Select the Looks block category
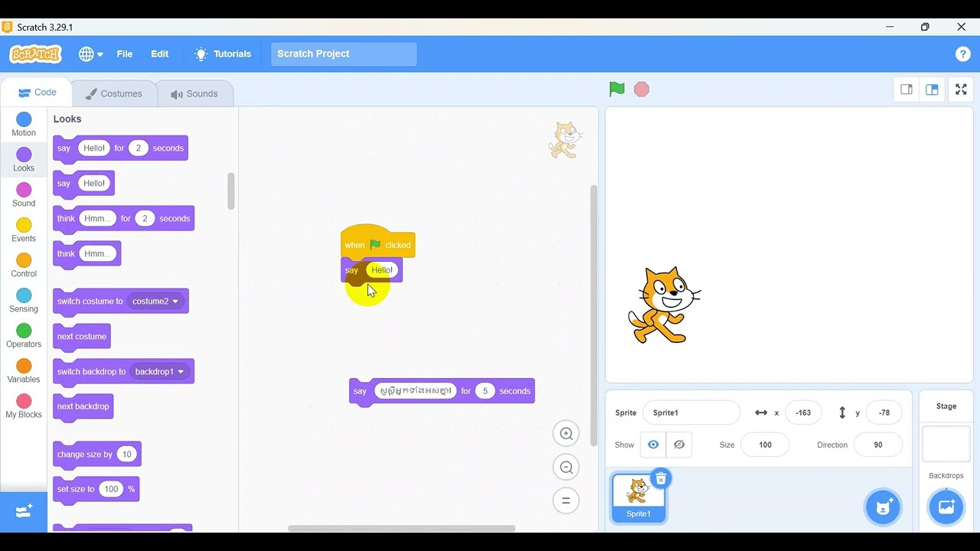Screen dimensions: 980x551 (x=24, y=160)
